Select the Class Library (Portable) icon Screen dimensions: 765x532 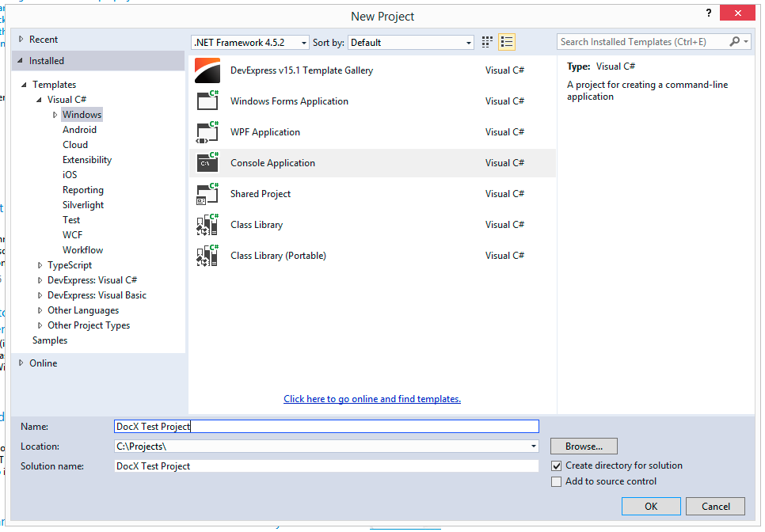(207, 255)
